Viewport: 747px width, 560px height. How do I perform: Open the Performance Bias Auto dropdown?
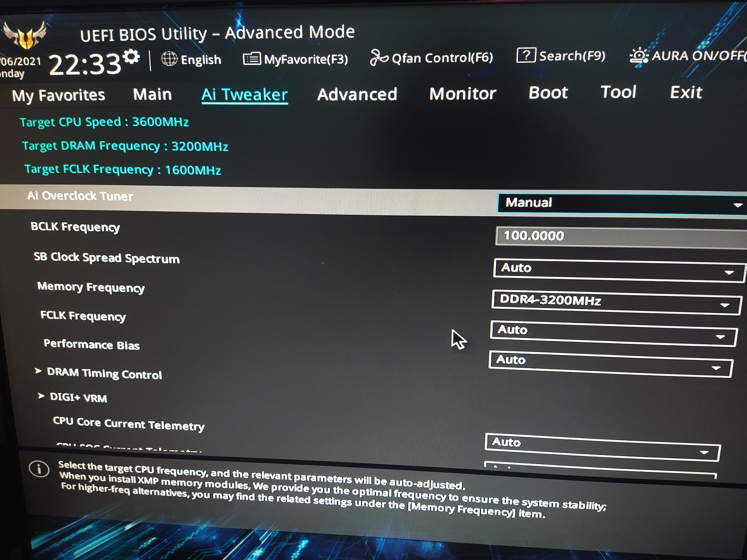pos(611,363)
